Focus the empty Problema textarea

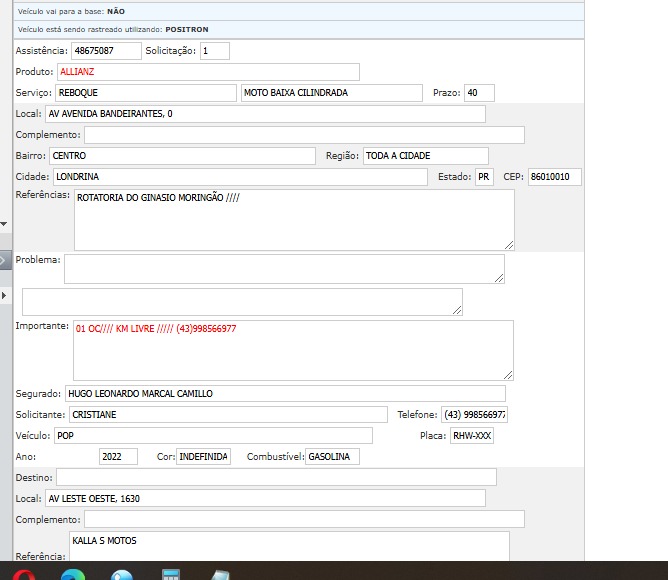285,269
